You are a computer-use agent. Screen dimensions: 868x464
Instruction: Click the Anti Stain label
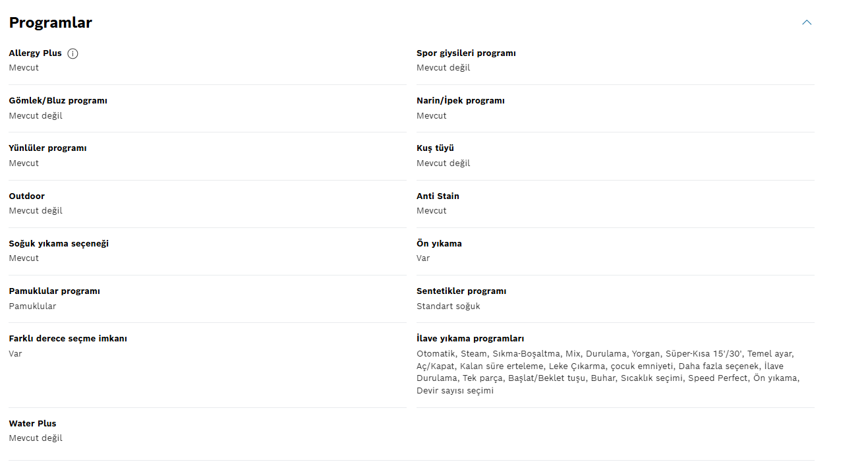tap(438, 196)
